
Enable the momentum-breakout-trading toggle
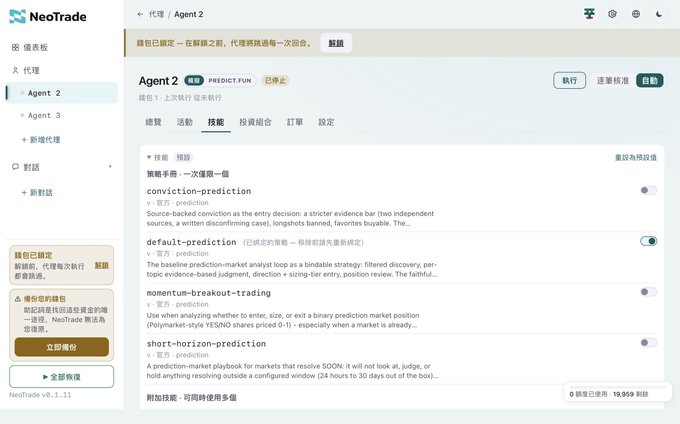click(648, 292)
